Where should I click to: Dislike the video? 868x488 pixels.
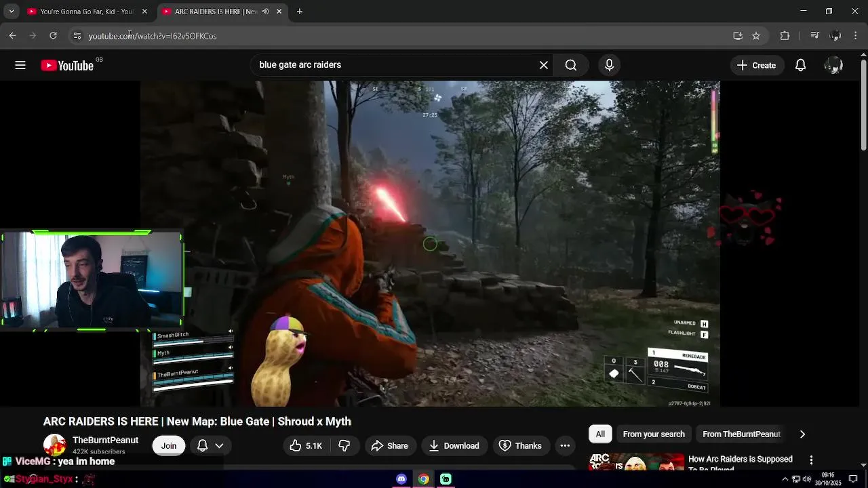point(344,446)
